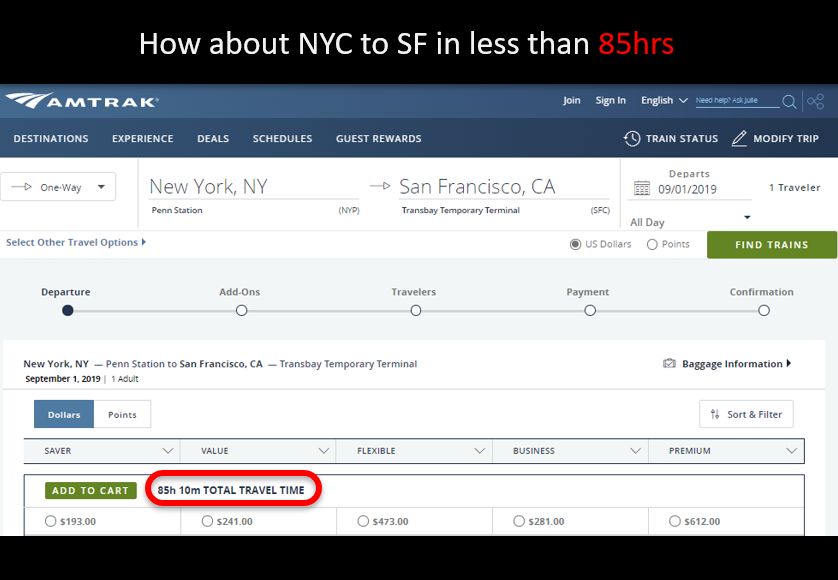
Task: Switch to the Dollars tab
Action: (64, 414)
